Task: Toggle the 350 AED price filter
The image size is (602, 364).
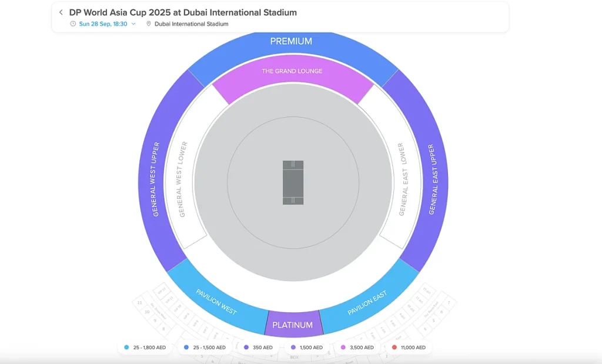Action: point(259,348)
